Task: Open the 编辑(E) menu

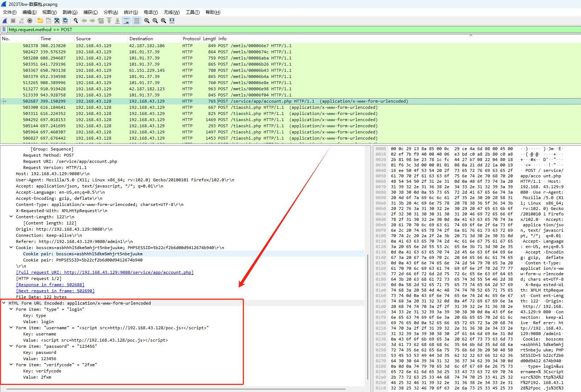Action: pyautogui.click(x=29, y=12)
